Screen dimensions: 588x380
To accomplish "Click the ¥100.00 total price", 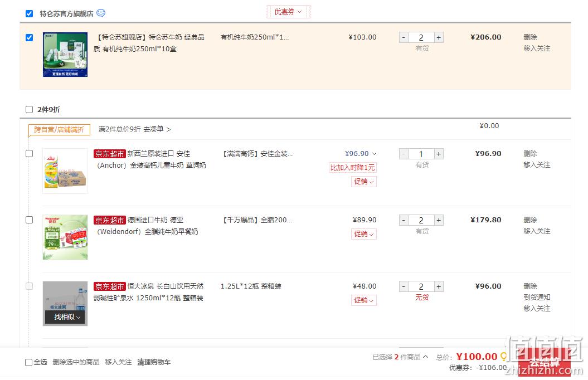I will [x=477, y=357].
